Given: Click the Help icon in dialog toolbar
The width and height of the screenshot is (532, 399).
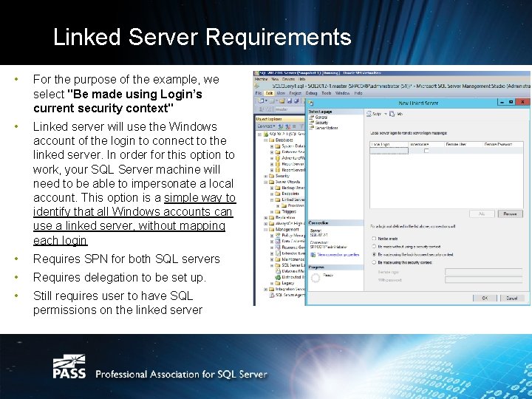Looking at the screenshot, I should click(x=392, y=114).
